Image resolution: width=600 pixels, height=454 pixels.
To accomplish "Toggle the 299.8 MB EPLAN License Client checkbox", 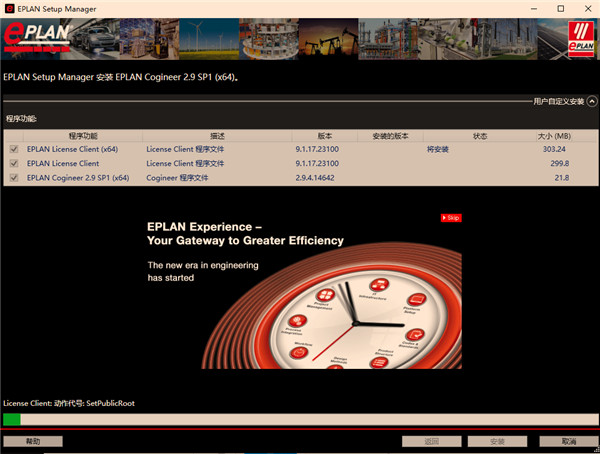I will [14, 163].
